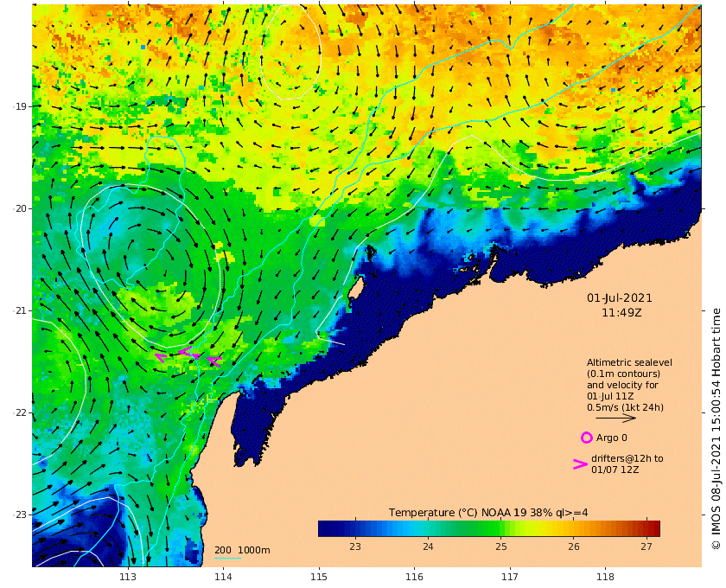Click the '200 1000m' bathymetry legend label
Viewport: 726px width, 588px height.
tap(242, 550)
